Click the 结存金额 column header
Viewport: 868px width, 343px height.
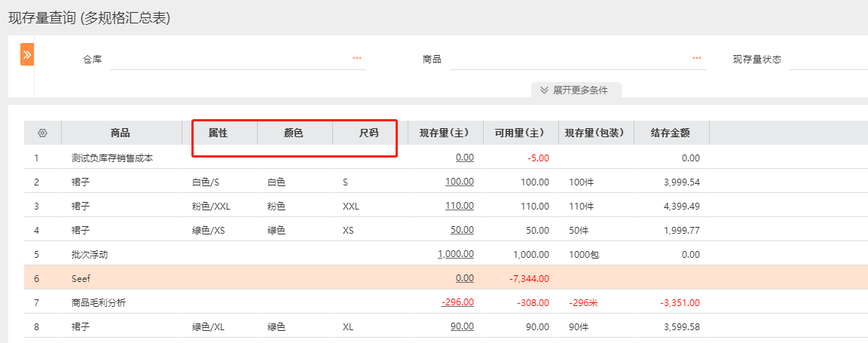pos(671,133)
